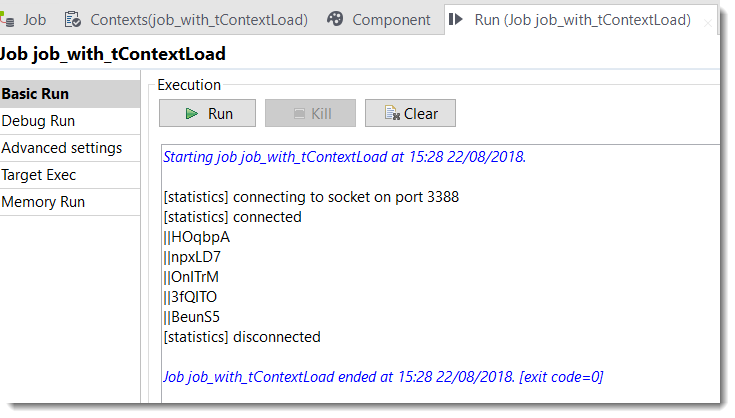Click the exit code=0 console line
The height and width of the screenshot is (418, 735).
tap(382, 376)
